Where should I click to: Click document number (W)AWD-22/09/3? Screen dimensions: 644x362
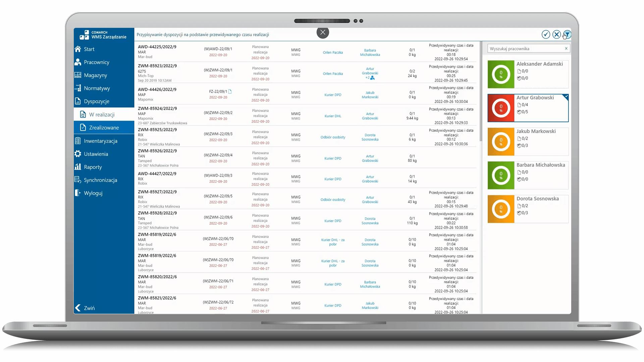[x=218, y=176]
